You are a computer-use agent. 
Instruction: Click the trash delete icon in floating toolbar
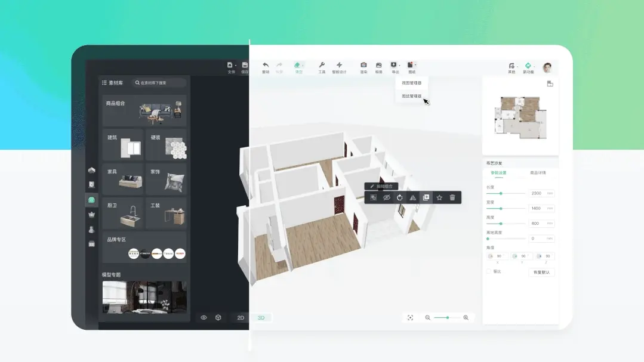(452, 197)
